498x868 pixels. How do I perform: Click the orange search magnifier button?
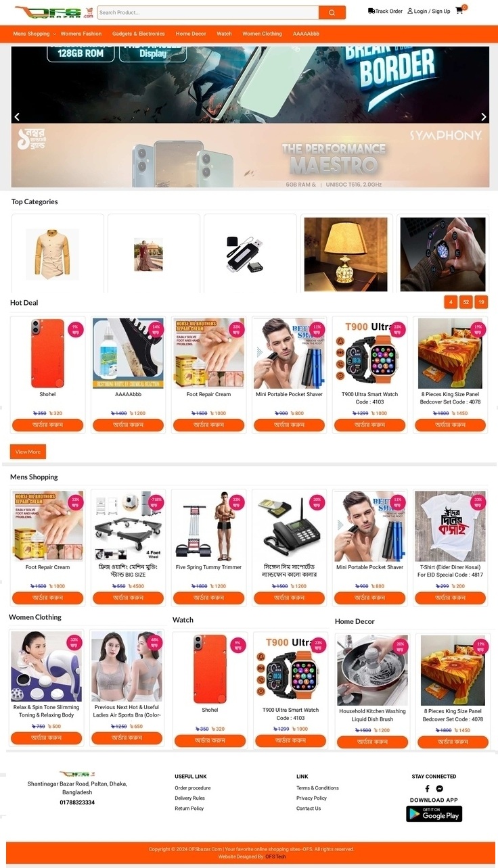pyautogui.click(x=332, y=12)
